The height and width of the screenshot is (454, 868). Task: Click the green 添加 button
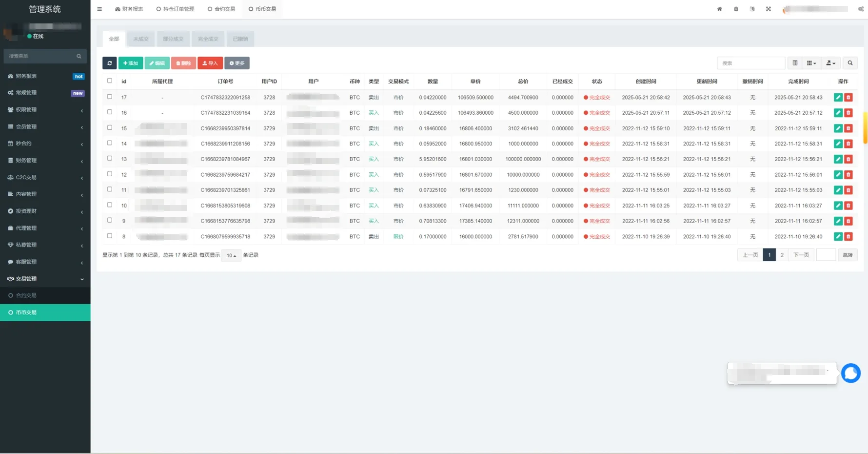coord(131,63)
